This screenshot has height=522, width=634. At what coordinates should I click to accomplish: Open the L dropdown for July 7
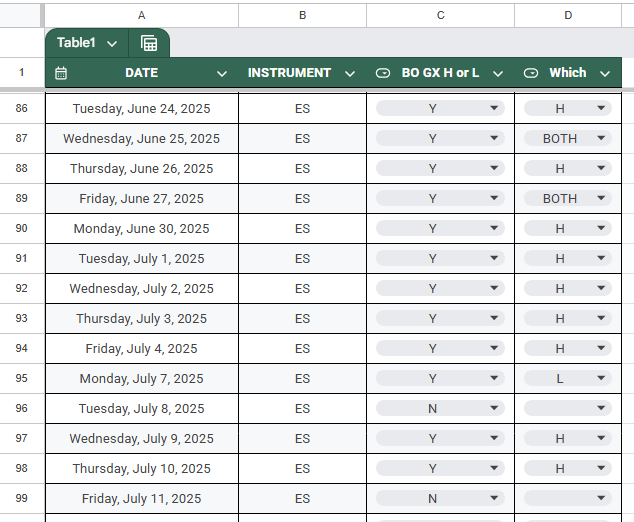coord(601,379)
